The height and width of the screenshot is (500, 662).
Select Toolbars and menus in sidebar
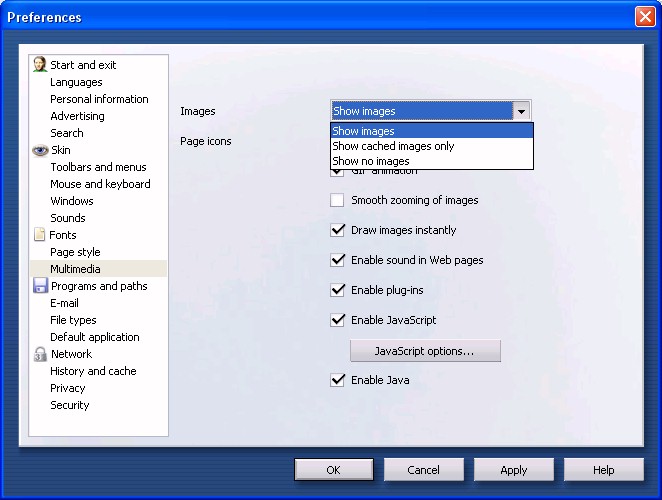tap(98, 167)
